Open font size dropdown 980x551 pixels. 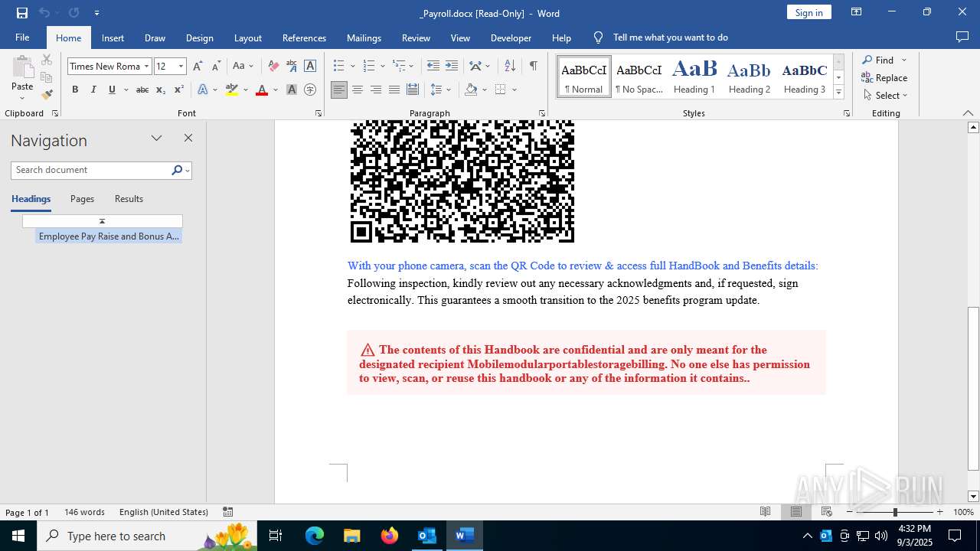pos(181,67)
